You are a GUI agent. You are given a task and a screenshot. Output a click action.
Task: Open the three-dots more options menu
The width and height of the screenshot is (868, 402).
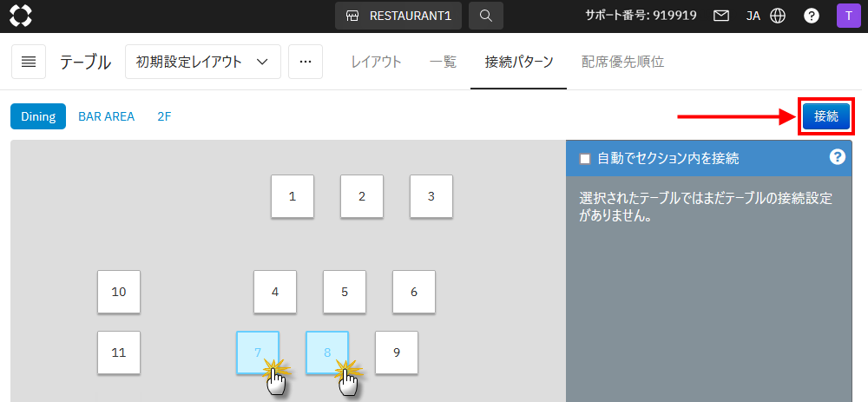pyautogui.click(x=305, y=62)
